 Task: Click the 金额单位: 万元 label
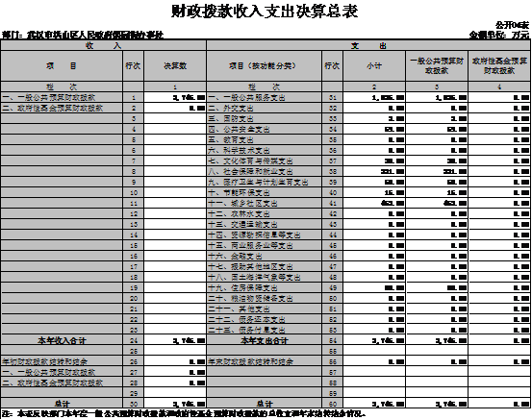[x=499, y=35]
